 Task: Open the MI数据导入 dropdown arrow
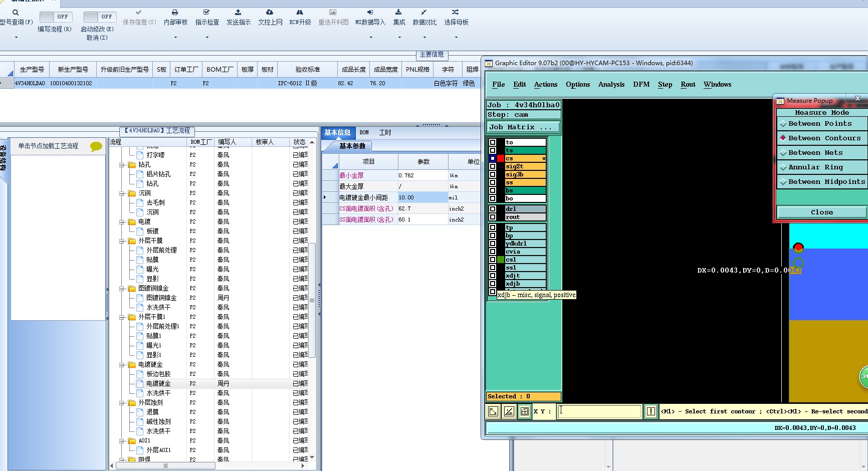click(371, 38)
